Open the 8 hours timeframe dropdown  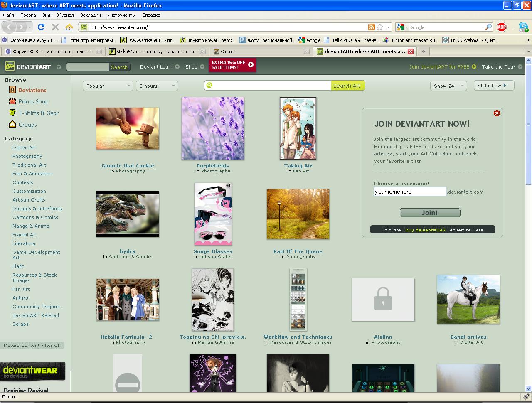157,86
